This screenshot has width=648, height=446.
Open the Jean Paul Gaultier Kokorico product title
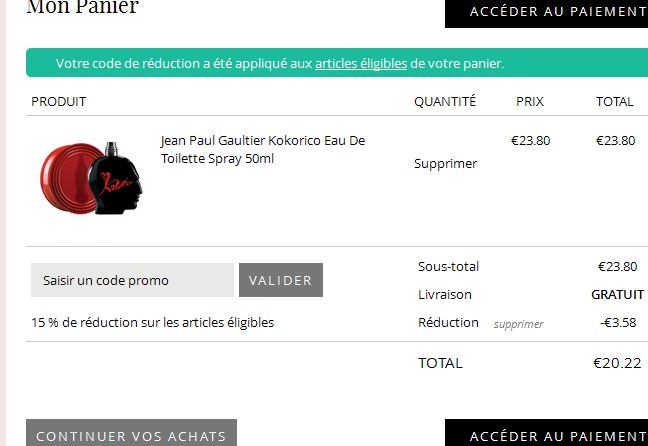[x=263, y=149]
